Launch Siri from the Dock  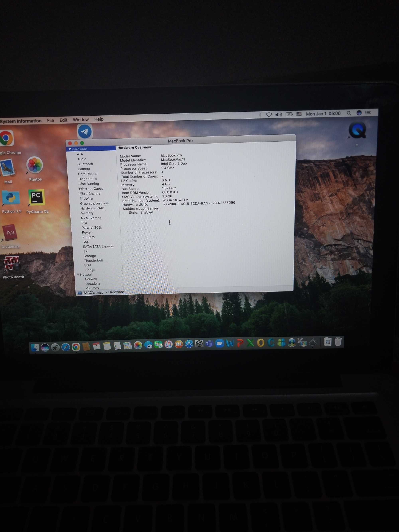pyautogui.click(x=45, y=347)
